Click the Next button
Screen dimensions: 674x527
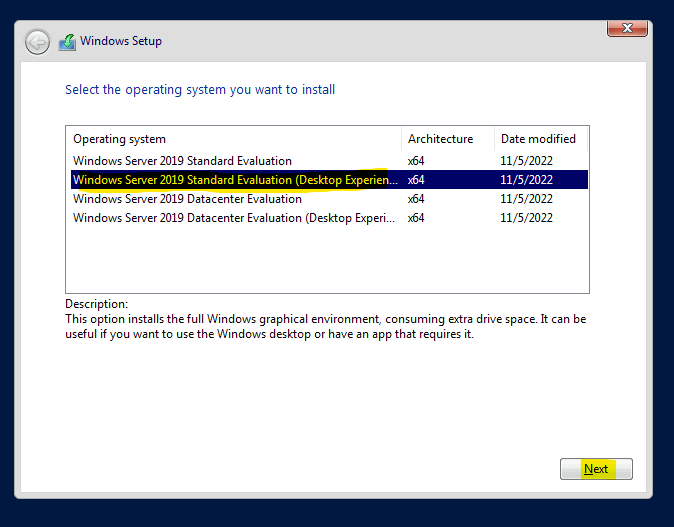tap(596, 469)
